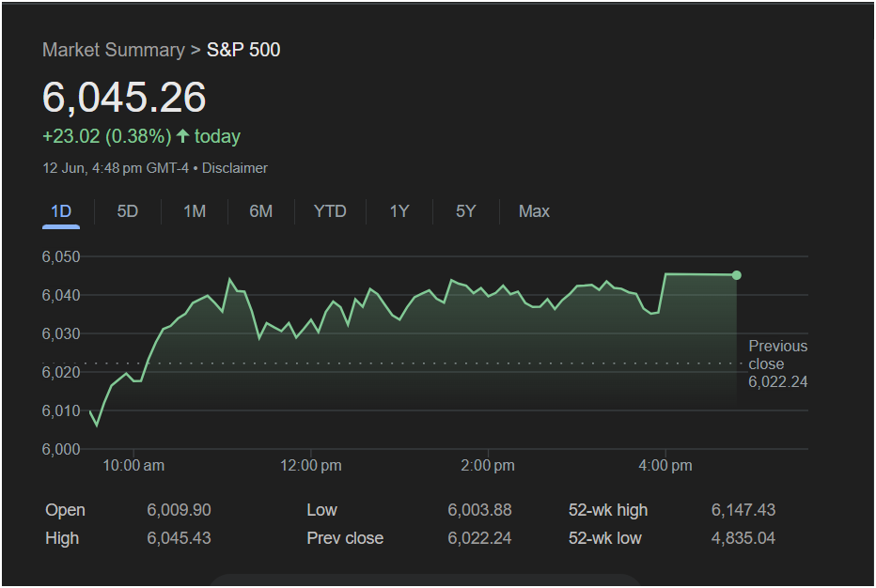This screenshot has height=588, width=876.
Task: Click the 52-wk high value 6,147.43
Action: pyautogui.click(x=743, y=510)
